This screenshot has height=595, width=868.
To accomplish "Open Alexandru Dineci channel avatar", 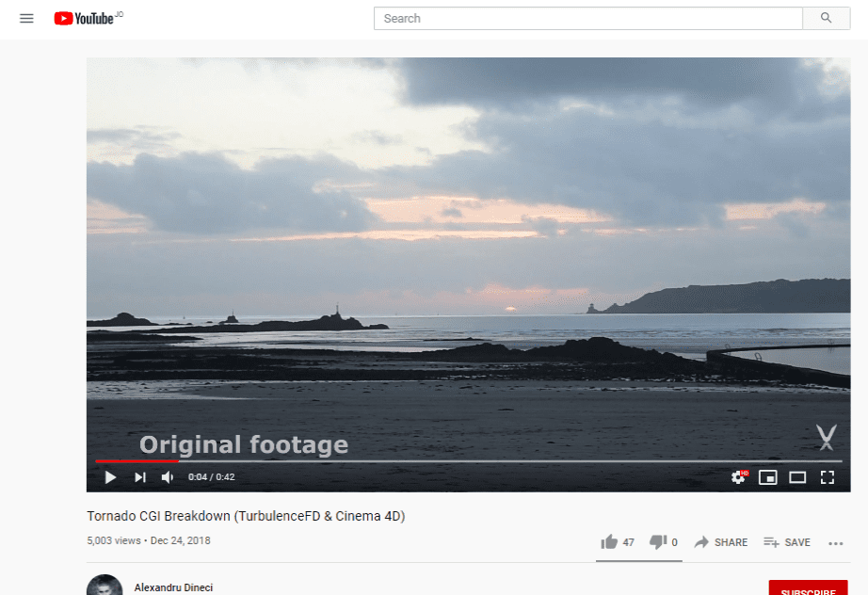I will (104, 587).
